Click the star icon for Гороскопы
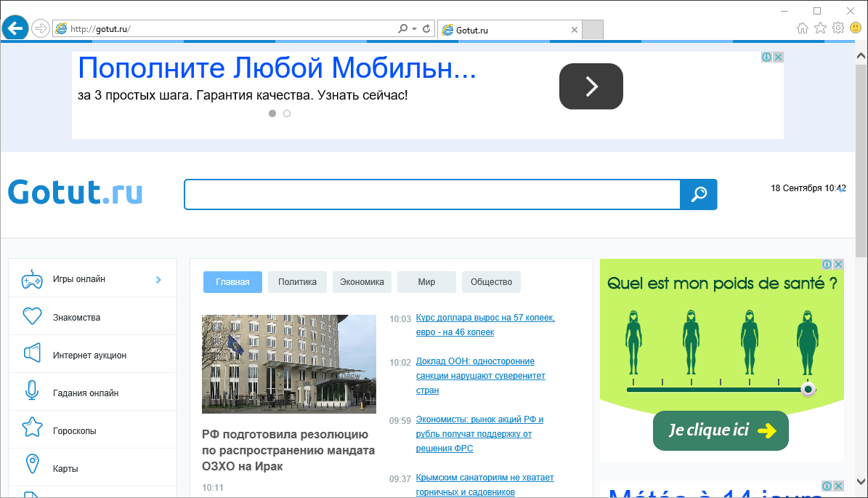868x498 pixels. pos(32,427)
